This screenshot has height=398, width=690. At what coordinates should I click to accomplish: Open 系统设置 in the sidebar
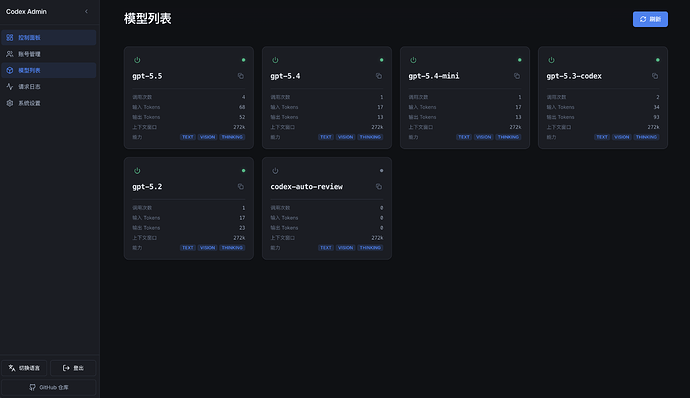pyautogui.click(x=48, y=103)
